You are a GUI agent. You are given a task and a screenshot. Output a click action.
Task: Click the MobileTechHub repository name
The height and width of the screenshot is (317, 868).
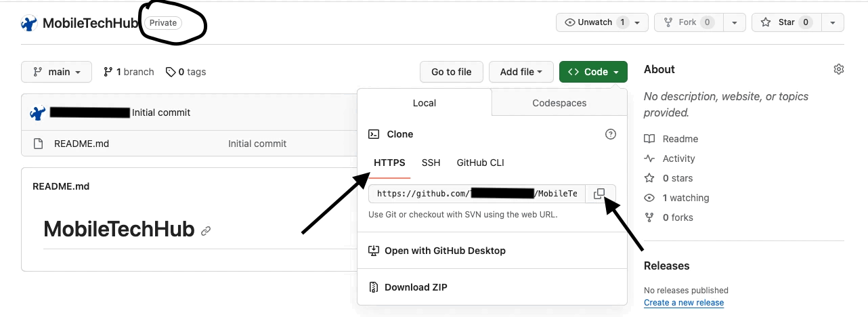(91, 23)
